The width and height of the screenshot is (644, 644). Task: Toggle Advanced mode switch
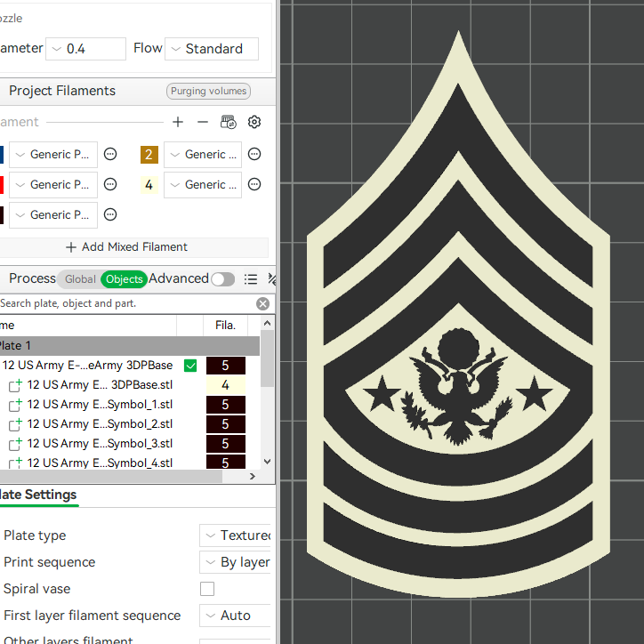click(223, 279)
